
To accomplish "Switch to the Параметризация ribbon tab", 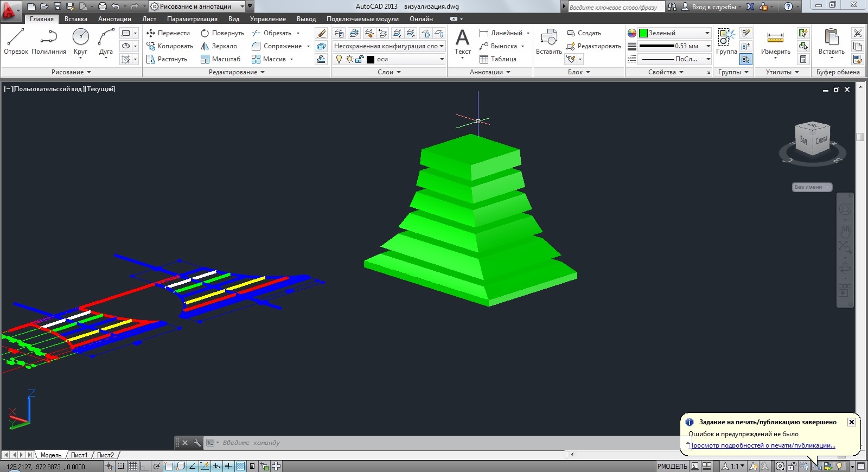I will [192, 19].
